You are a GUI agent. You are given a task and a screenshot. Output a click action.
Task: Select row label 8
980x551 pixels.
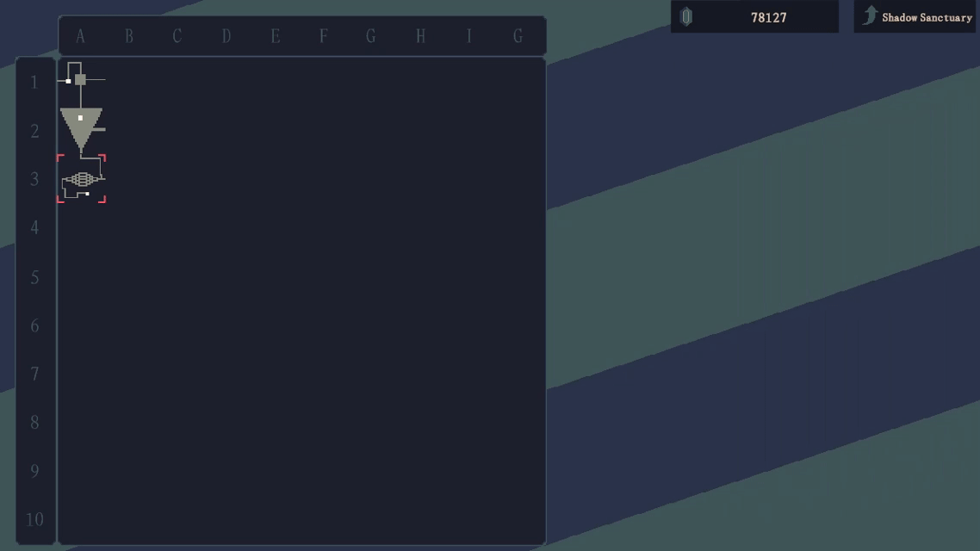point(34,422)
